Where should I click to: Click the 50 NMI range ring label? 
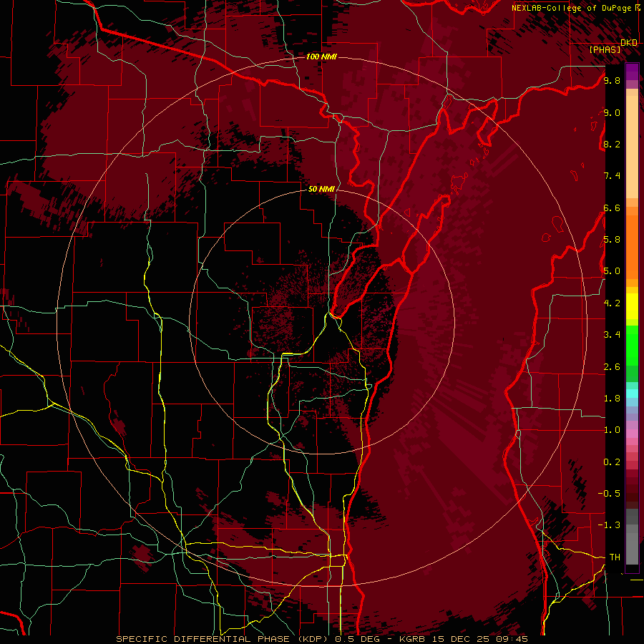point(321,189)
